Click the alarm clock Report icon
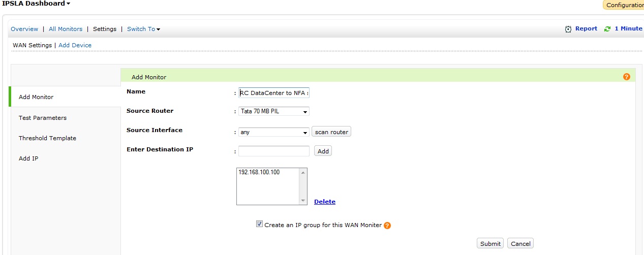 568,29
